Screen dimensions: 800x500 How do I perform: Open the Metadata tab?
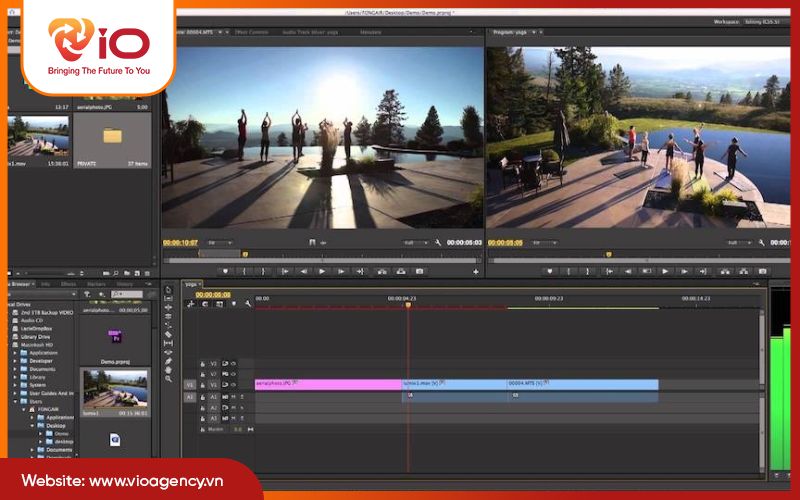click(371, 32)
